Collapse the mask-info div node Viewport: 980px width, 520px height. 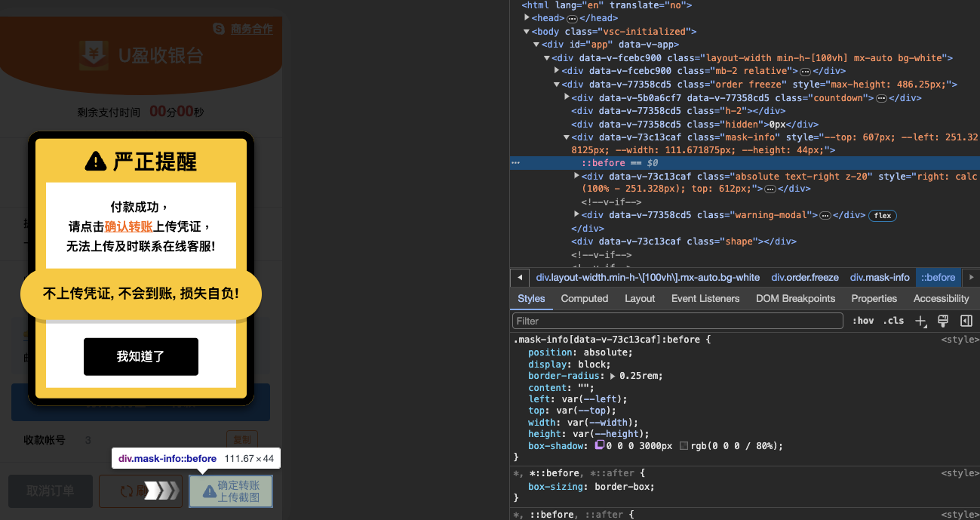[567, 137]
